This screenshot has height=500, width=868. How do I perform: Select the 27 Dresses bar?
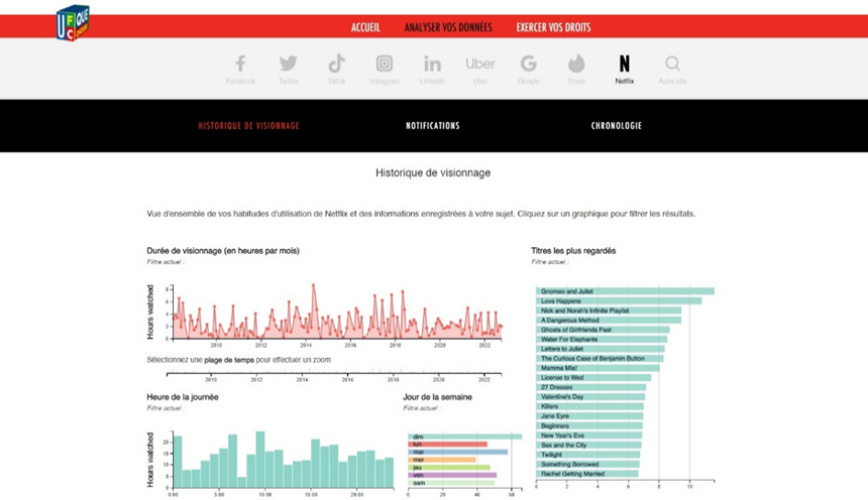(x=591, y=387)
